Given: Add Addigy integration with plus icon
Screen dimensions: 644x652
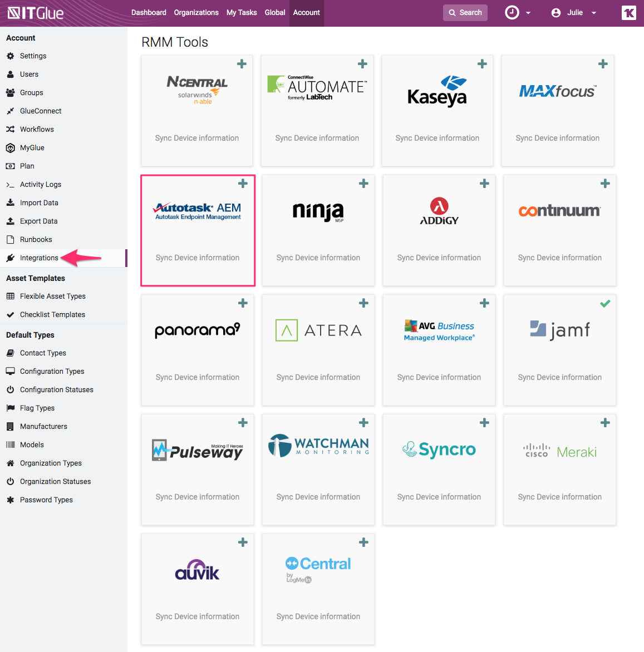Looking at the screenshot, I should pyautogui.click(x=484, y=184).
